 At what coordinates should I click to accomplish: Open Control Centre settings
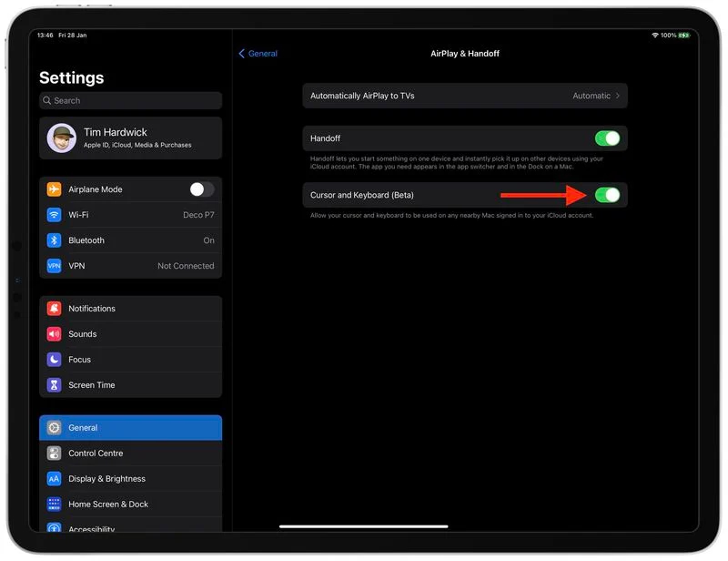click(130, 454)
